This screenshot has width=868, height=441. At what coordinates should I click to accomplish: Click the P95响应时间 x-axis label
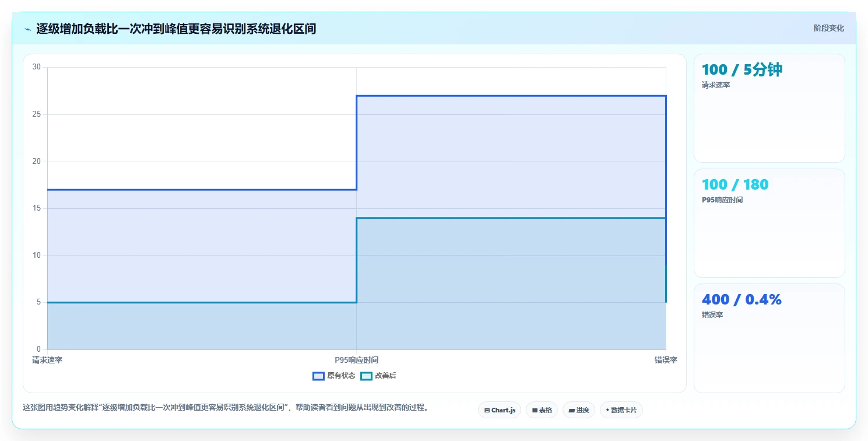[x=356, y=360]
